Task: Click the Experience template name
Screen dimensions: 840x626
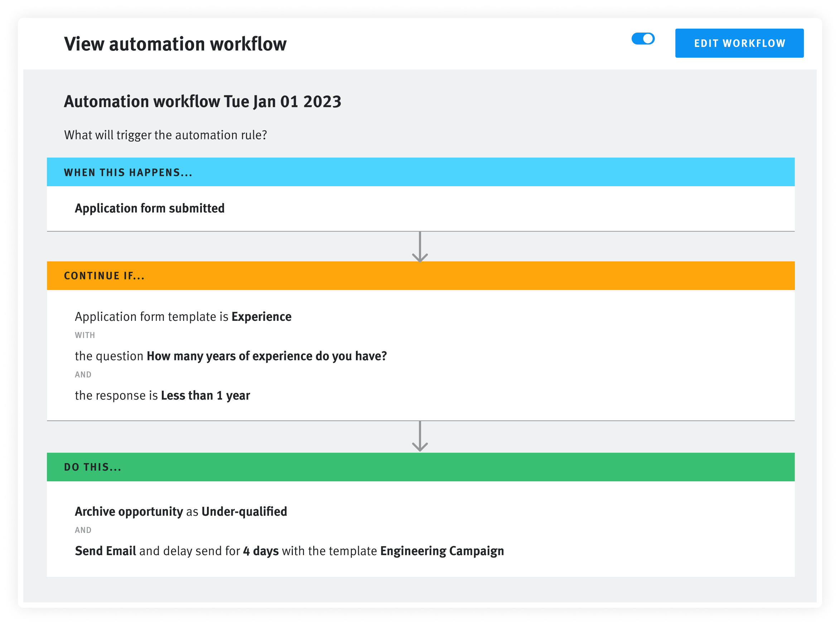Action: coord(261,317)
